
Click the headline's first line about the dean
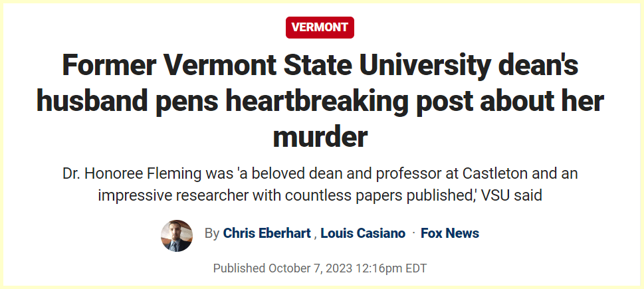[320, 66]
